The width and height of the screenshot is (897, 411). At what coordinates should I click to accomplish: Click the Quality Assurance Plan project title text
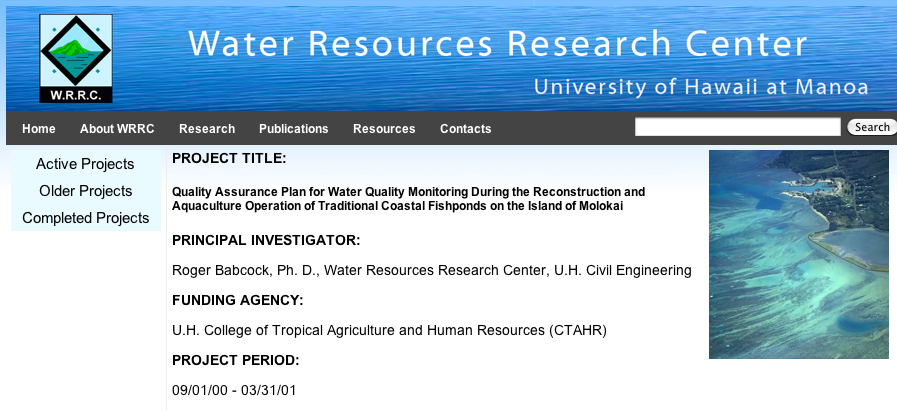409,199
